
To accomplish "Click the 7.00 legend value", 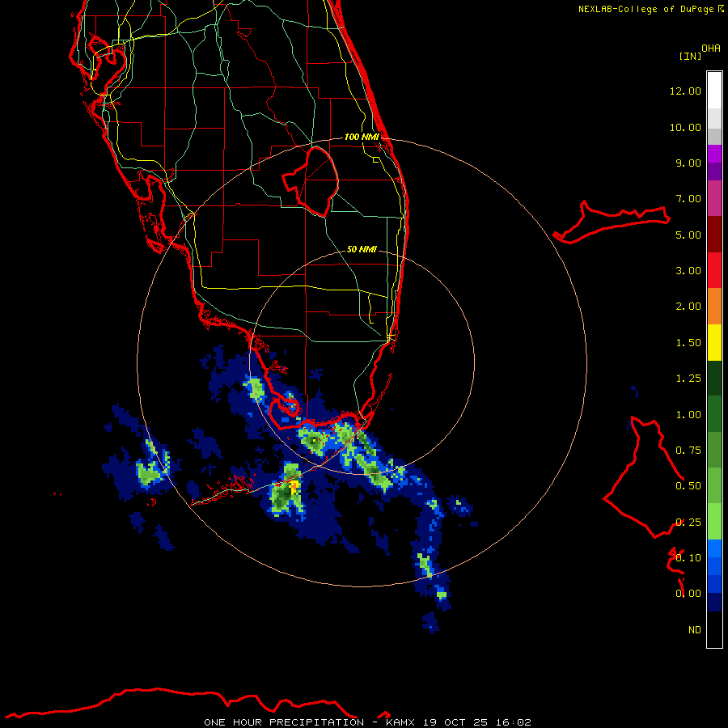I will pos(688,199).
